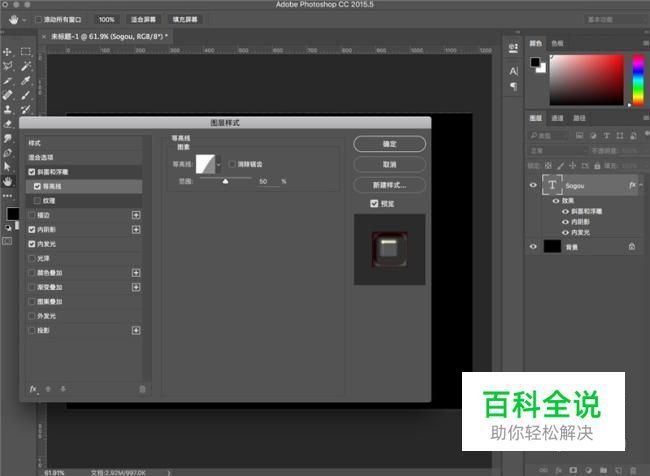Click New Style (新建样式...) button
The width and height of the screenshot is (650, 476).
click(389, 185)
